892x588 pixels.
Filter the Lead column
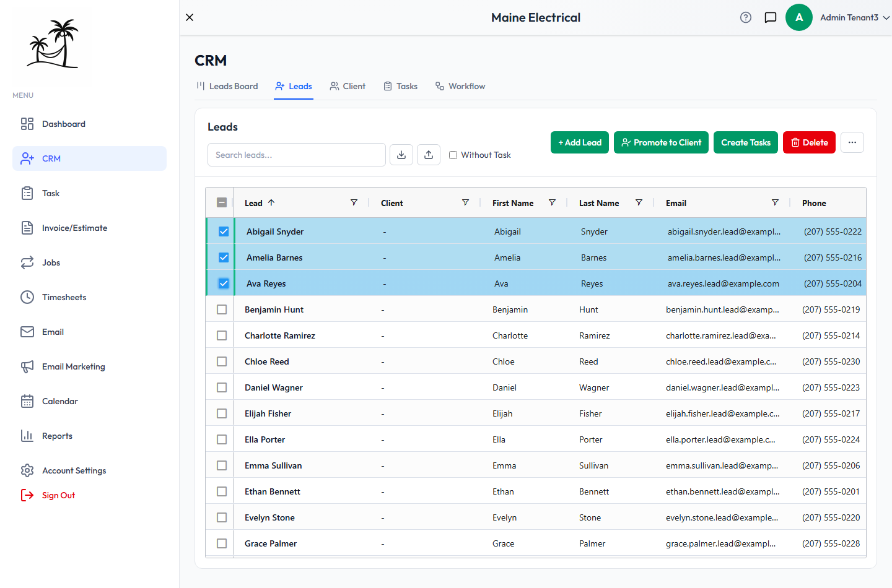click(354, 202)
